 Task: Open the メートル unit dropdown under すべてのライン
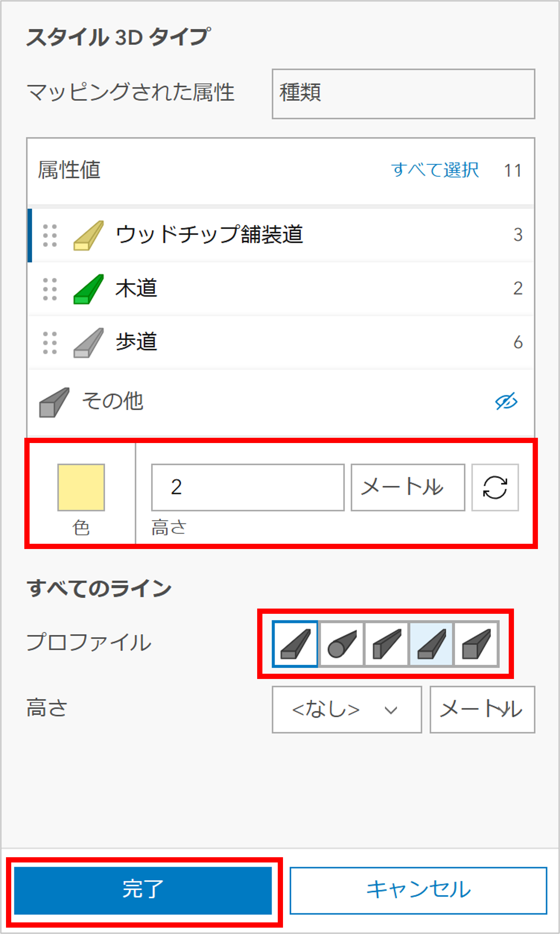[x=482, y=710]
